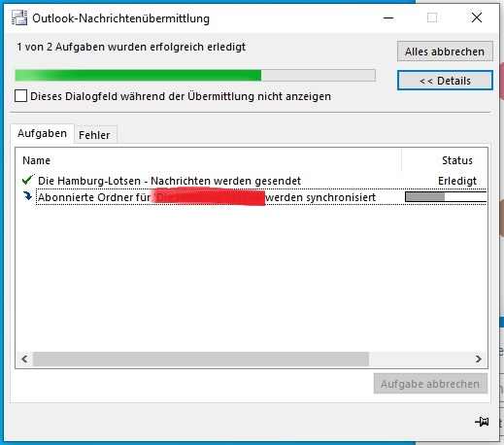Click the Name column header
Viewport: 504px width, 445px height.
click(208, 160)
